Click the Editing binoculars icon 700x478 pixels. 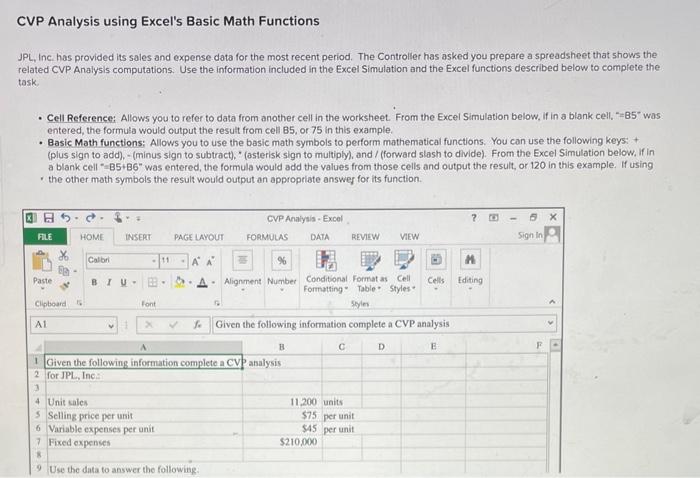tap(470, 259)
